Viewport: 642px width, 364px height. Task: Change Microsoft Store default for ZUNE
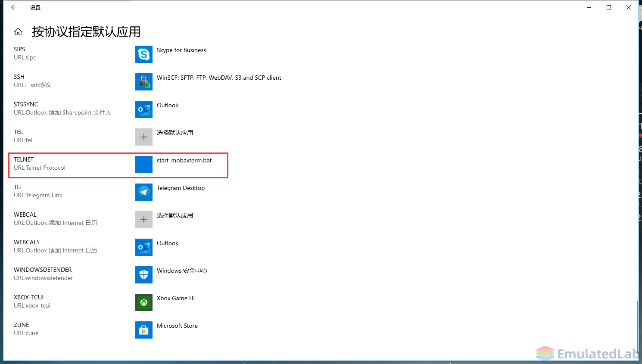coord(177,326)
